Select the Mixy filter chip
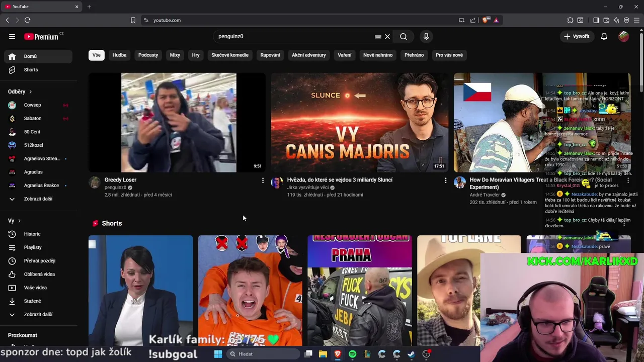Viewport: 644px width, 362px height. coord(175,55)
